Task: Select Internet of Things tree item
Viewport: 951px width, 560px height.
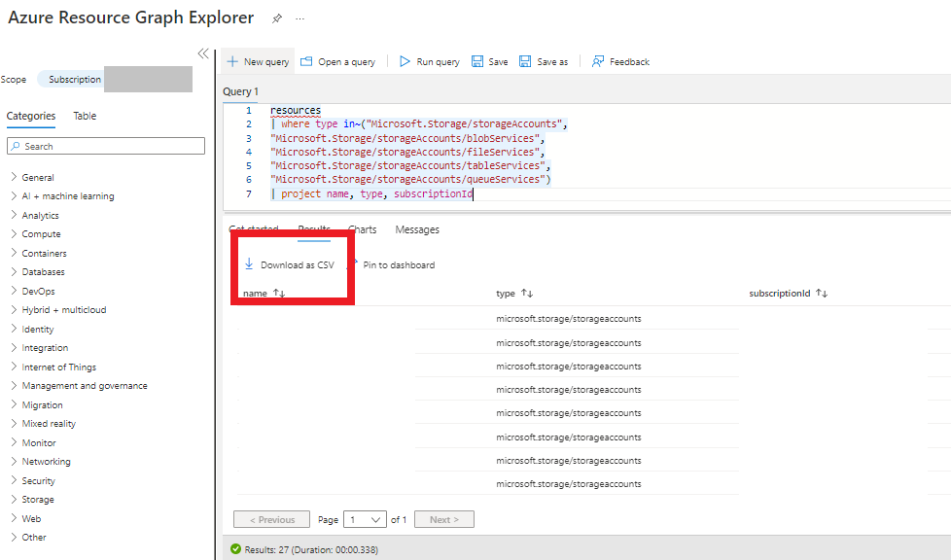Action: 59,367
